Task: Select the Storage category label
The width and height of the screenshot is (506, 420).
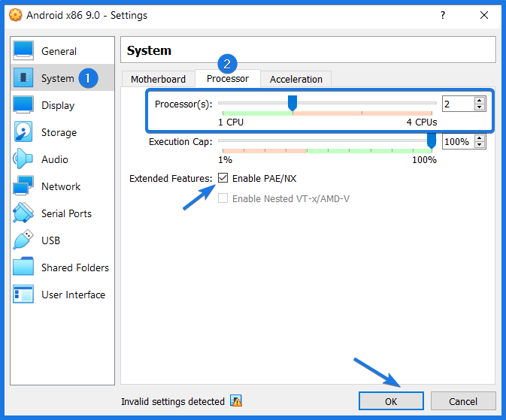Action: 59,132
